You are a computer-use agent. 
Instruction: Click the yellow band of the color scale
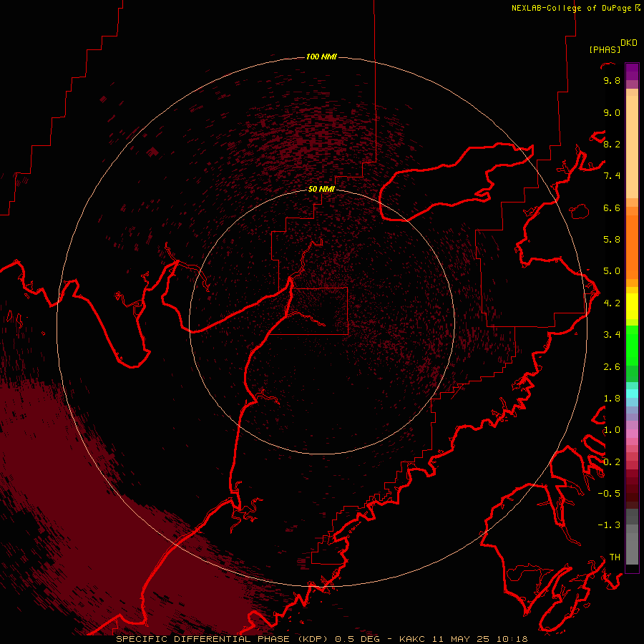(x=632, y=306)
